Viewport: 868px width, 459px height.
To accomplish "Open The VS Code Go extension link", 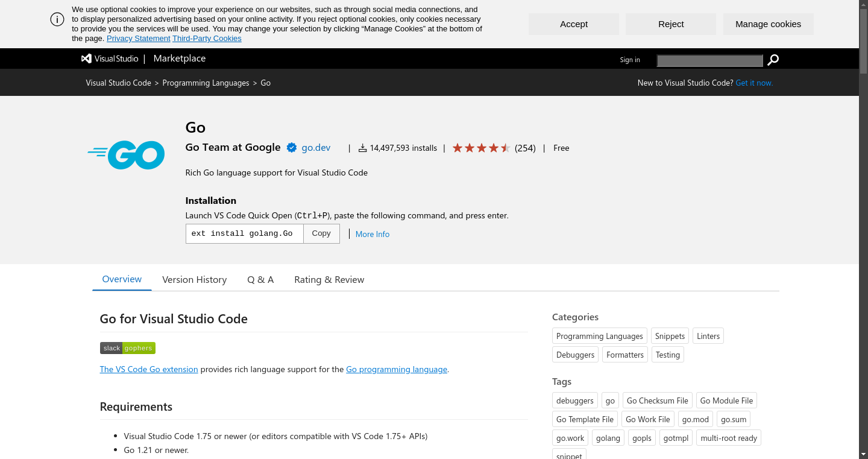I will coord(149,369).
